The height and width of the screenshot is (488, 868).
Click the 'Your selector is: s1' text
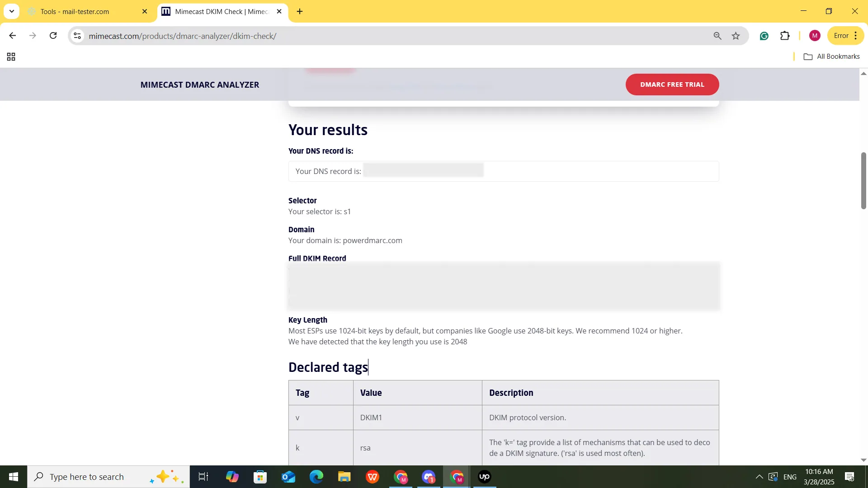[x=320, y=211]
